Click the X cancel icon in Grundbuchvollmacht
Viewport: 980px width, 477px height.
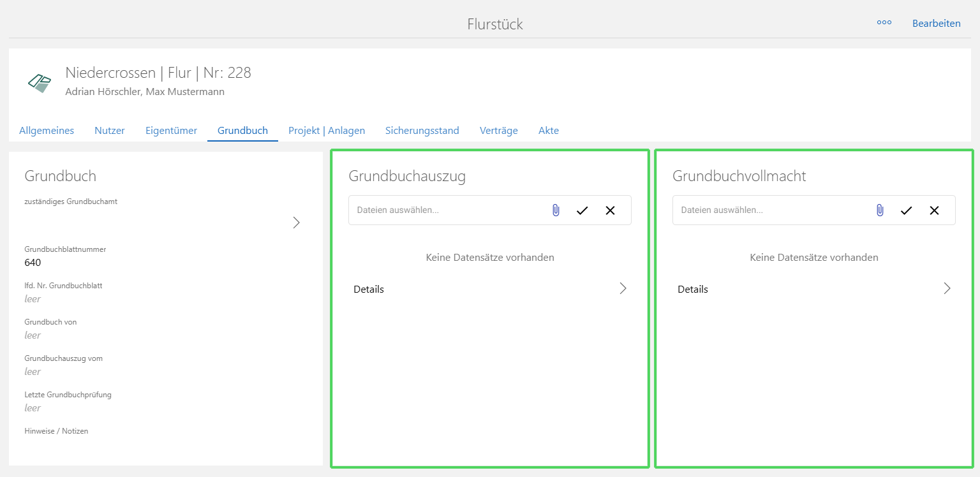click(x=934, y=210)
